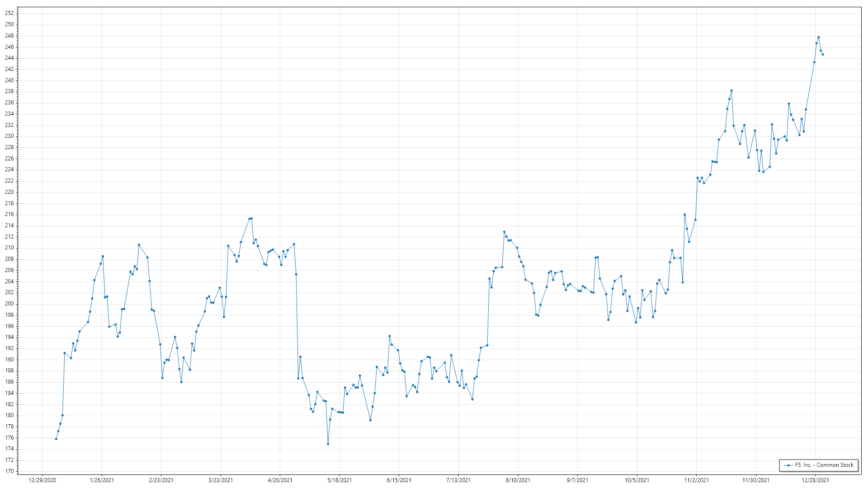Click the 4/20/2021 x-axis date label
868x488 pixels.
(280, 480)
